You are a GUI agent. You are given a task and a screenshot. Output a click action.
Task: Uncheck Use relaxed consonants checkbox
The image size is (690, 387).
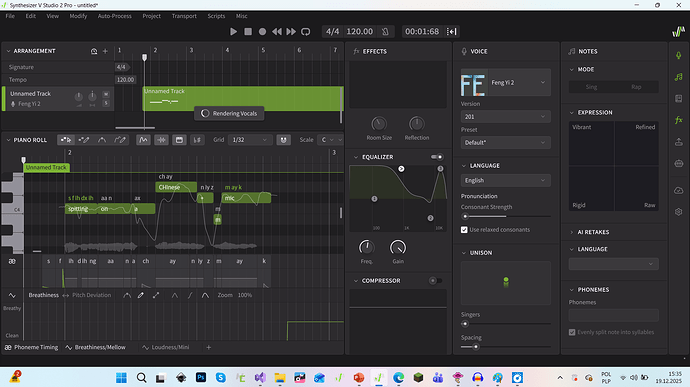coord(464,230)
